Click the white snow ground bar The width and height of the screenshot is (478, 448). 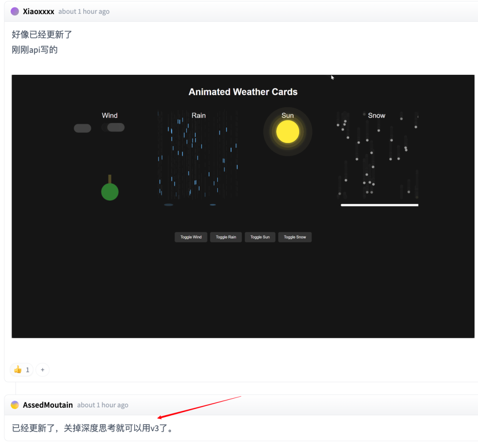(x=380, y=205)
